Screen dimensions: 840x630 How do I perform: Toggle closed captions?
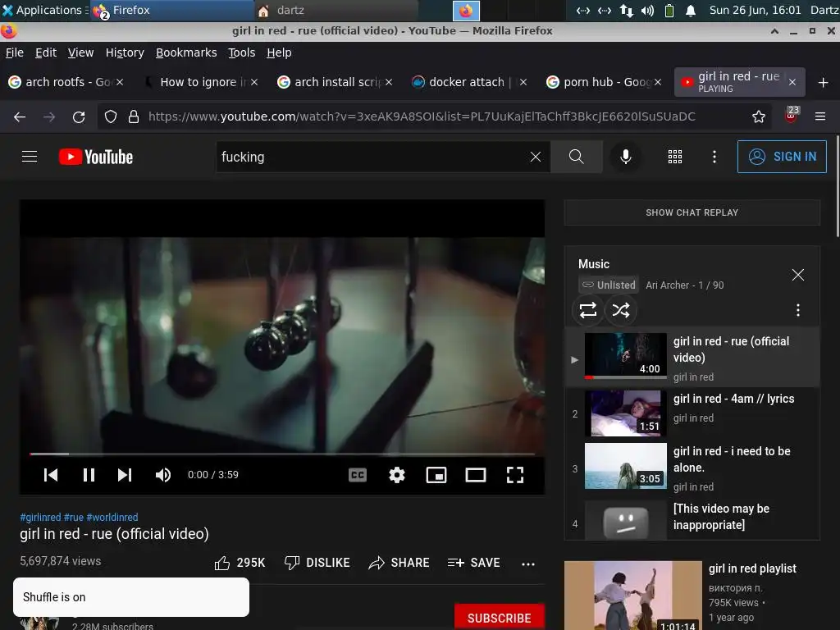click(x=358, y=475)
